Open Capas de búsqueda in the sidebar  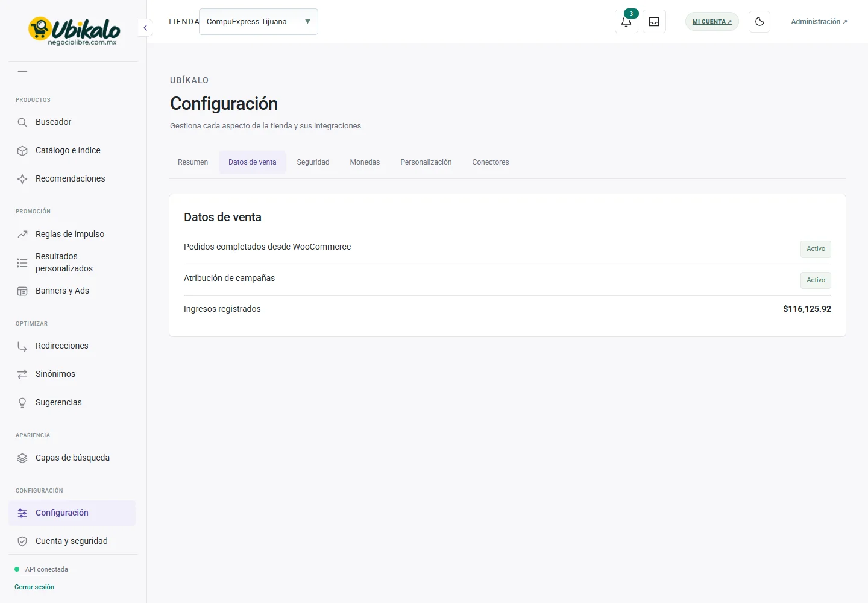click(x=72, y=458)
